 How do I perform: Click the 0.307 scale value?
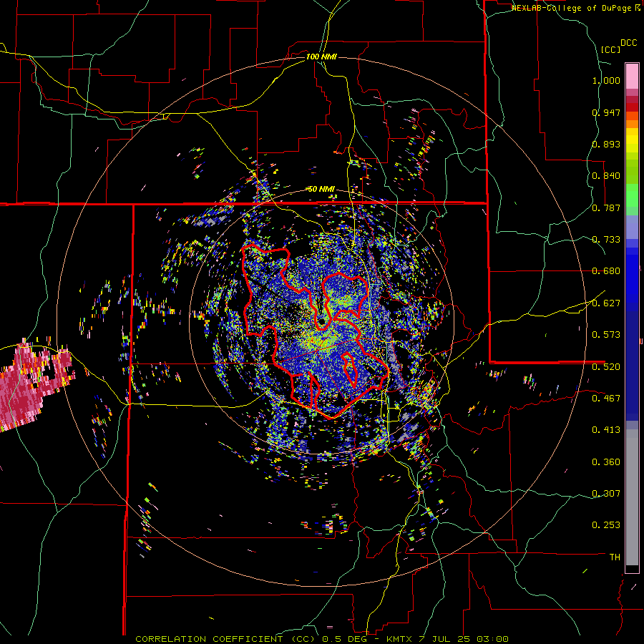(x=606, y=494)
